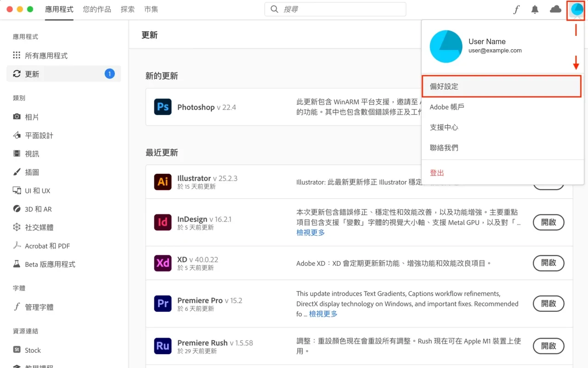Click the 相片 camera icon in sidebar
The image size is (588, 368).
point(17,117)
